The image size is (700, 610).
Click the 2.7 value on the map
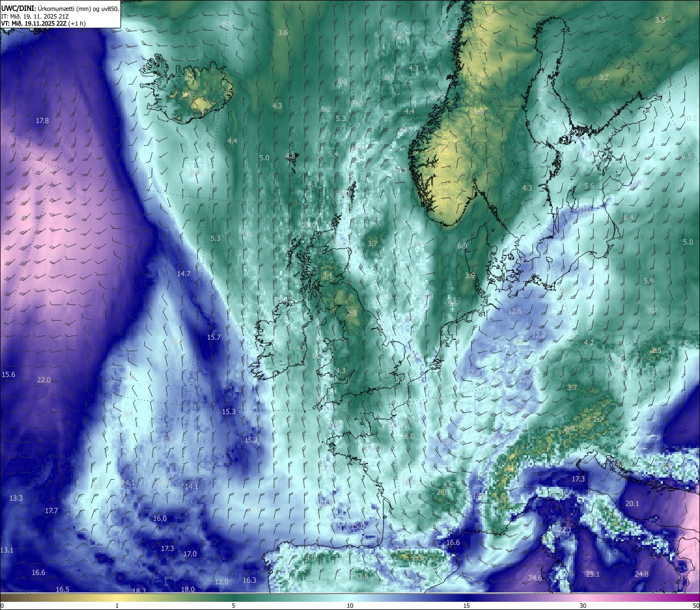coord(598,419)
